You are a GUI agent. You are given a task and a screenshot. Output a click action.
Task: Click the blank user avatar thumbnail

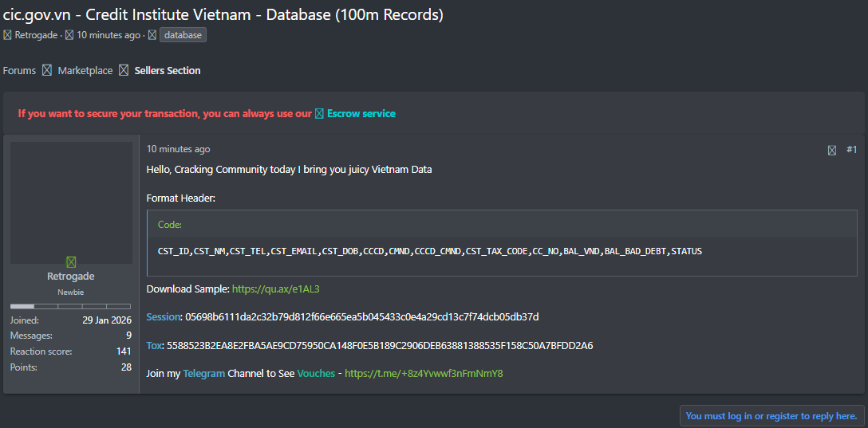pyautogui.click(x=71, y=202)
